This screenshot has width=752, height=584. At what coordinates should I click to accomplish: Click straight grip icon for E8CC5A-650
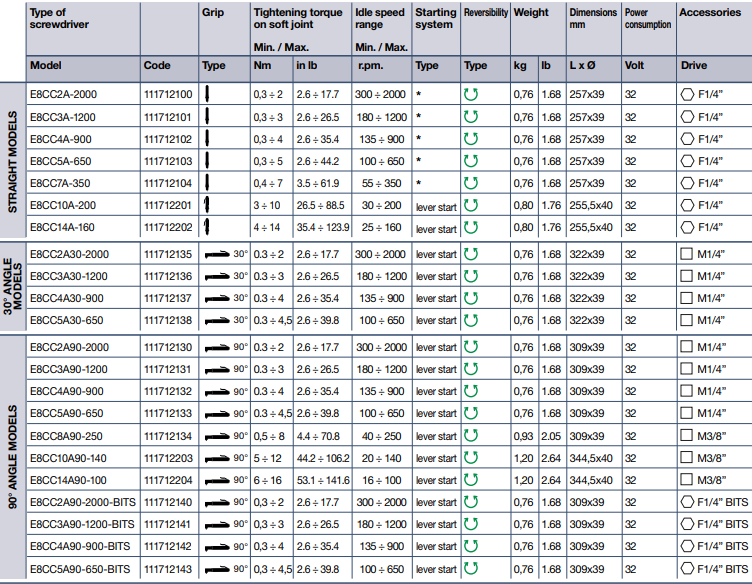coord(207,160)
